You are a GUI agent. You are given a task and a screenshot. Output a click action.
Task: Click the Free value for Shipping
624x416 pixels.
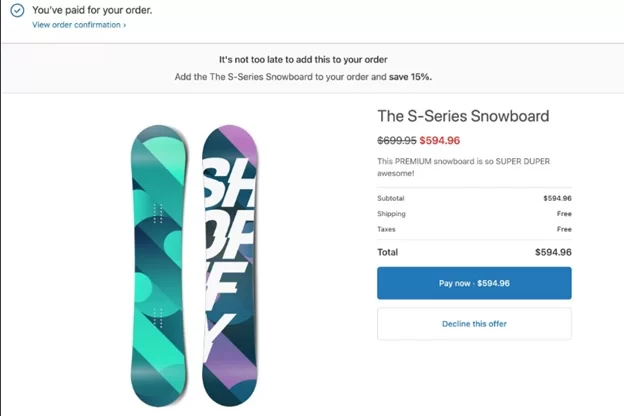click(x=564, y=214)
